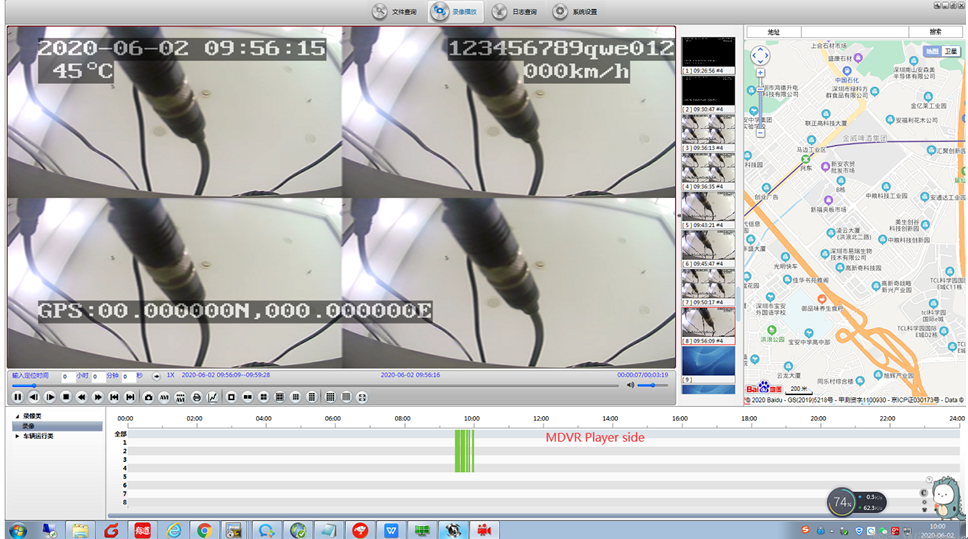Select thumbnail 8 at 09:56:09
The width and height of the screenshot is (968, 539).
click(708, 326)
